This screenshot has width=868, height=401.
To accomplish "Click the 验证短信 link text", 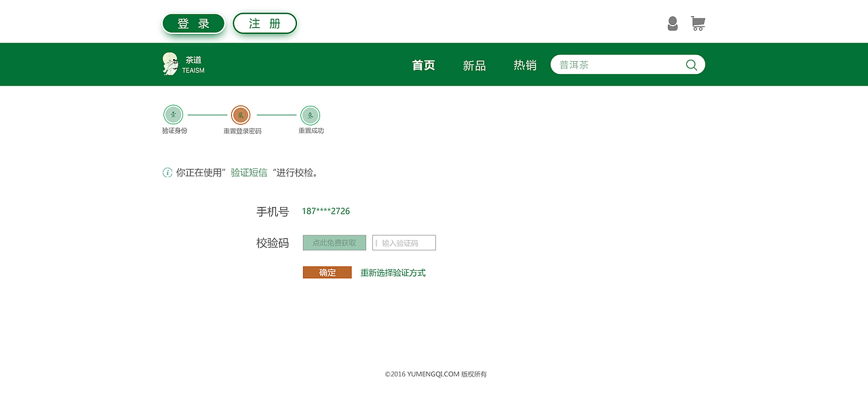I will 249,173.
